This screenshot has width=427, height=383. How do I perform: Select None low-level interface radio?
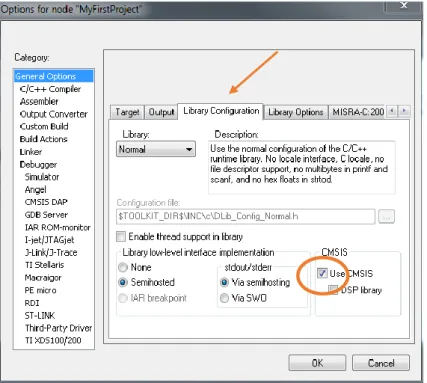123,267
